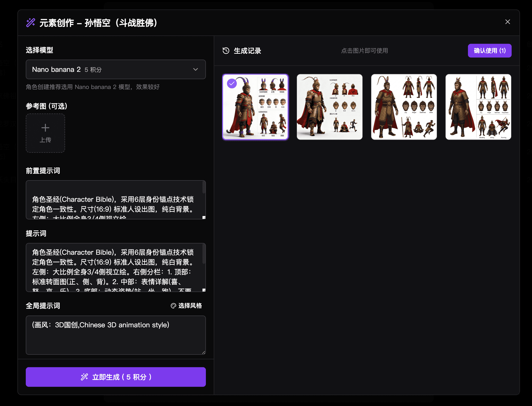Click the plus upload icon under 参考图
This screenshot has height=406, width=532.
coord(45,128)
